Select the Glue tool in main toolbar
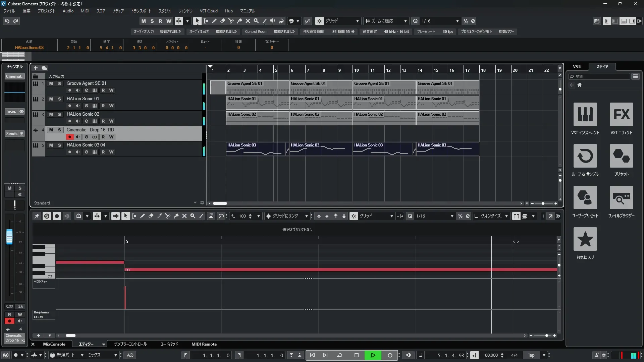This screenshot has height=362, width=644. 239,21
